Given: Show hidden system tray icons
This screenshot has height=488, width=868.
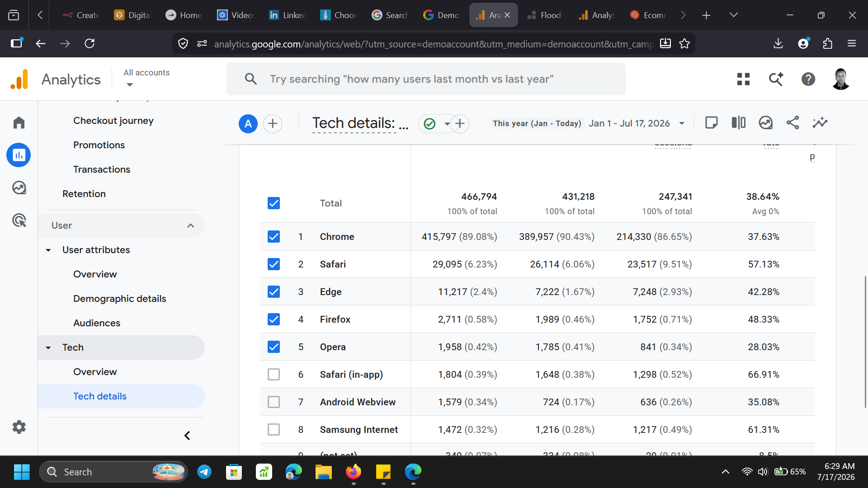Looking at the screenshot, I should pos(726,472).
